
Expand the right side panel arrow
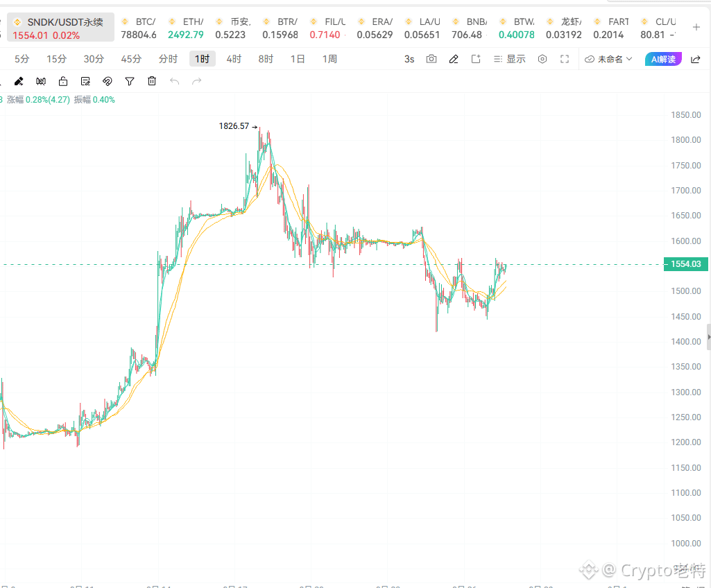point(709,337)
